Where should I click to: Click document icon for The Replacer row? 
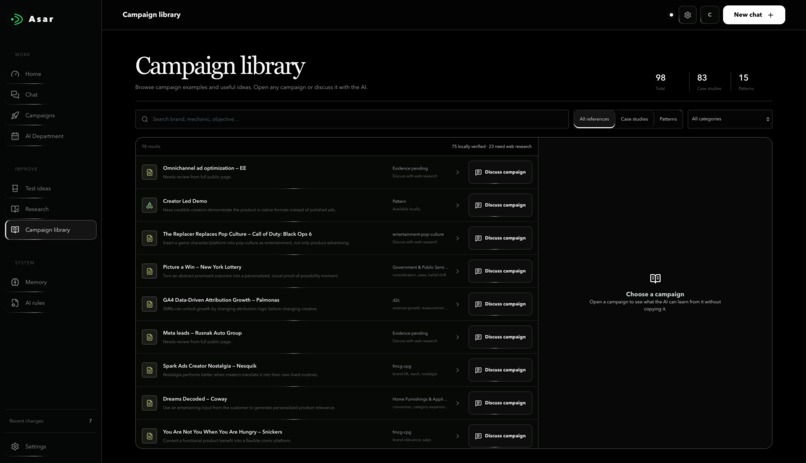[150, 238]
